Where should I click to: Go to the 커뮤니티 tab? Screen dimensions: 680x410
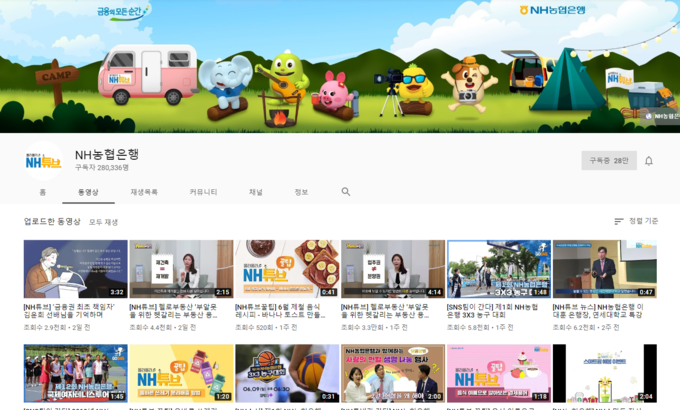(203, 192)
